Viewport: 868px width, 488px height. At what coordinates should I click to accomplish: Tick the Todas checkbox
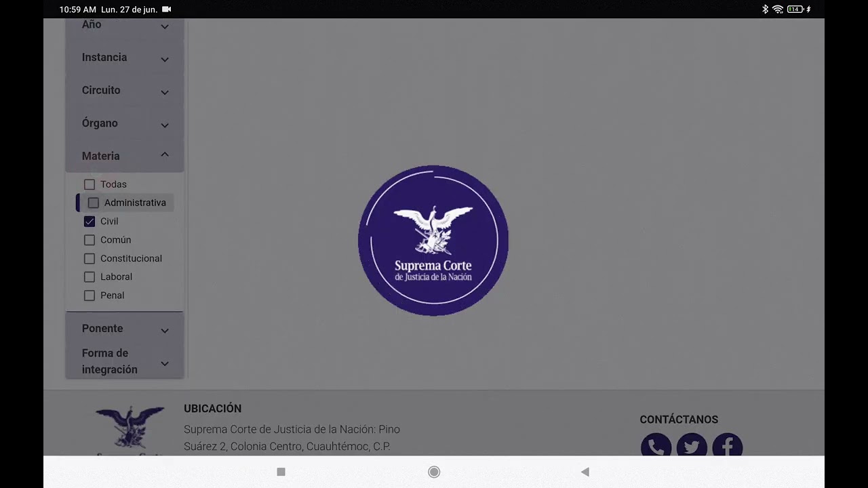click(90, 184)
